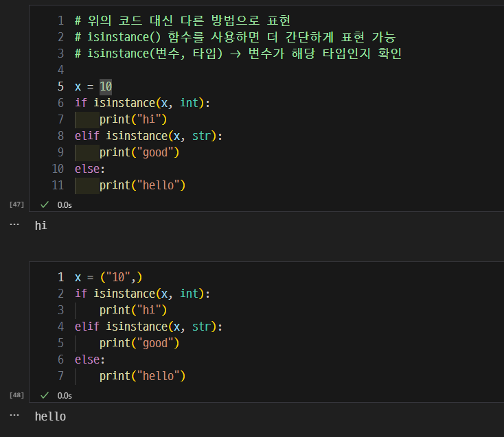The width and height of the screenshot is (504, 437).
Task: Click print("hello") on line 11 of first cell
Action: 142,185
